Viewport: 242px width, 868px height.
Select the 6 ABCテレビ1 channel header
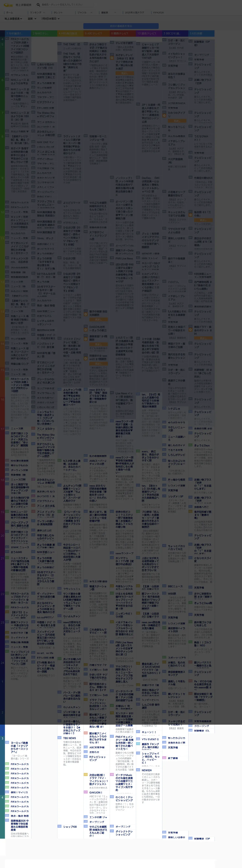click(x=96, y=34)
